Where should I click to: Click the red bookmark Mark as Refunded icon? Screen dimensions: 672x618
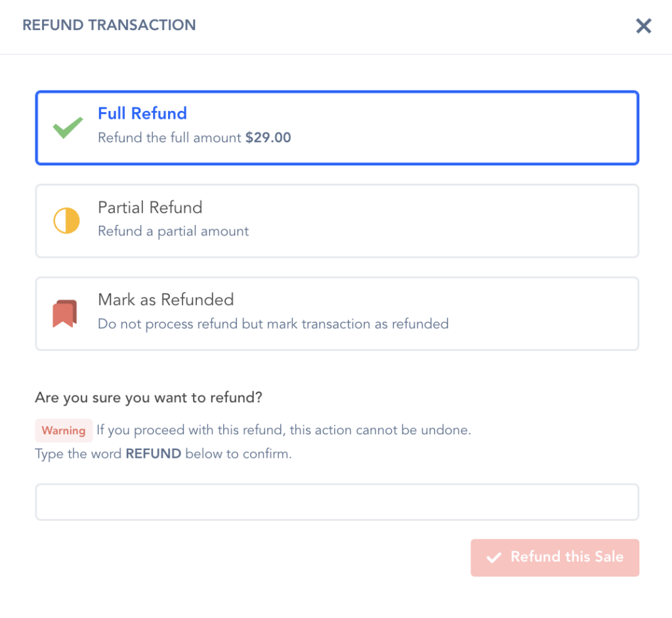click(65, 314)
